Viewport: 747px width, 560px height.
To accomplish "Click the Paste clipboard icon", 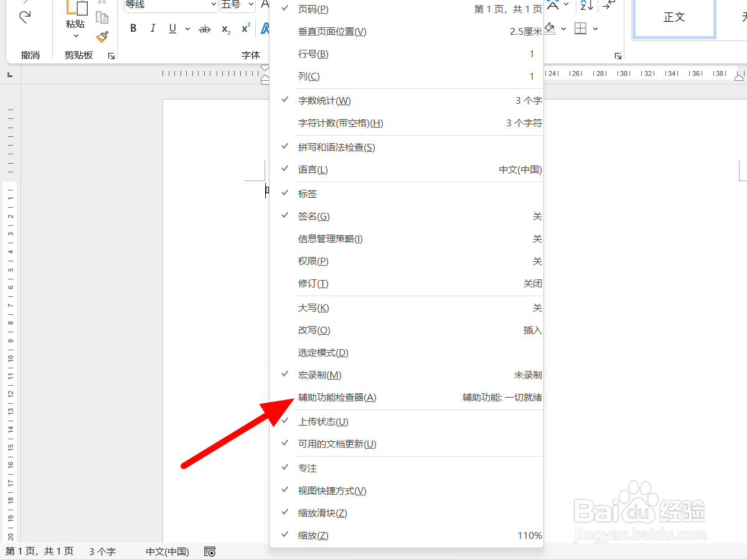I will (77, 7).
